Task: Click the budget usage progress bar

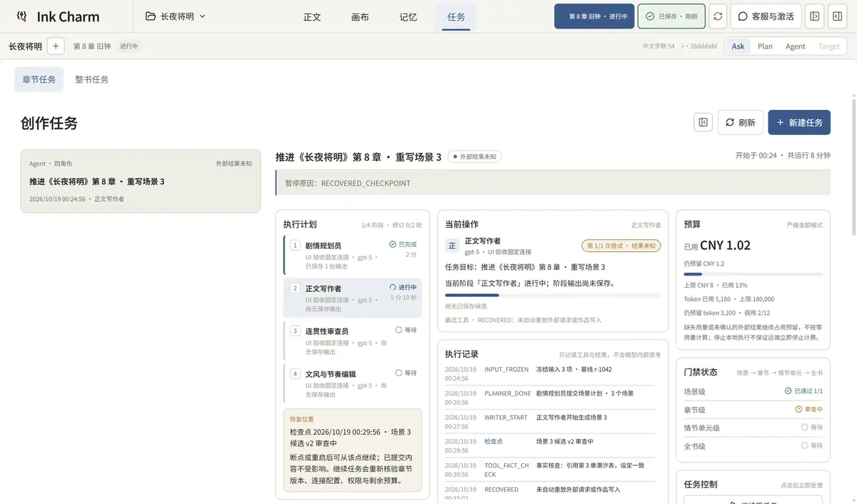Action: point(753,274)
